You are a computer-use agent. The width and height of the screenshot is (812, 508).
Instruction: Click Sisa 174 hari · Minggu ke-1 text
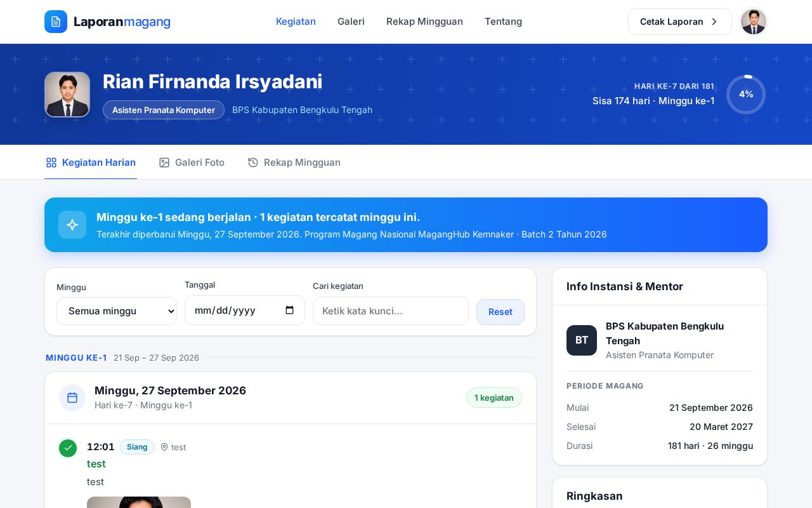[653, 101]
